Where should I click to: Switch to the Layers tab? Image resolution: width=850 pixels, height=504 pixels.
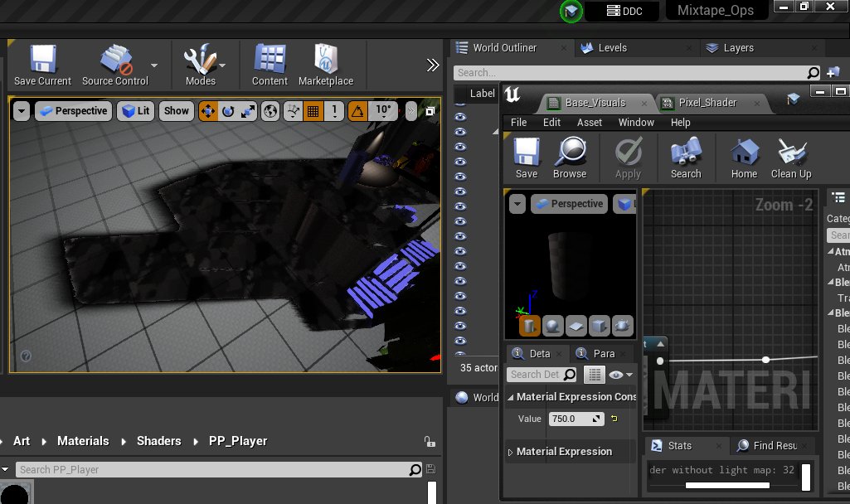coord(738,48)
